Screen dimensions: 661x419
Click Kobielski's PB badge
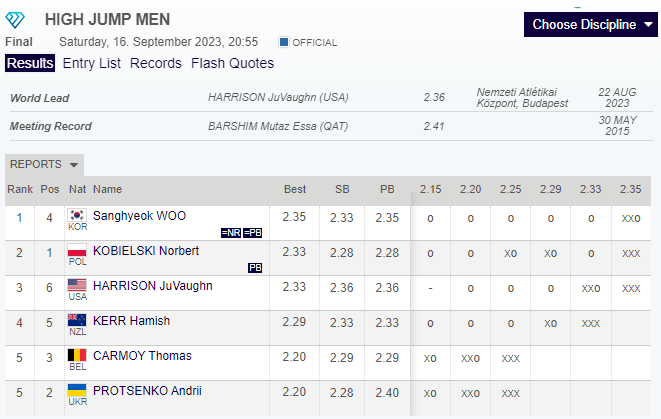pos(254,268)
